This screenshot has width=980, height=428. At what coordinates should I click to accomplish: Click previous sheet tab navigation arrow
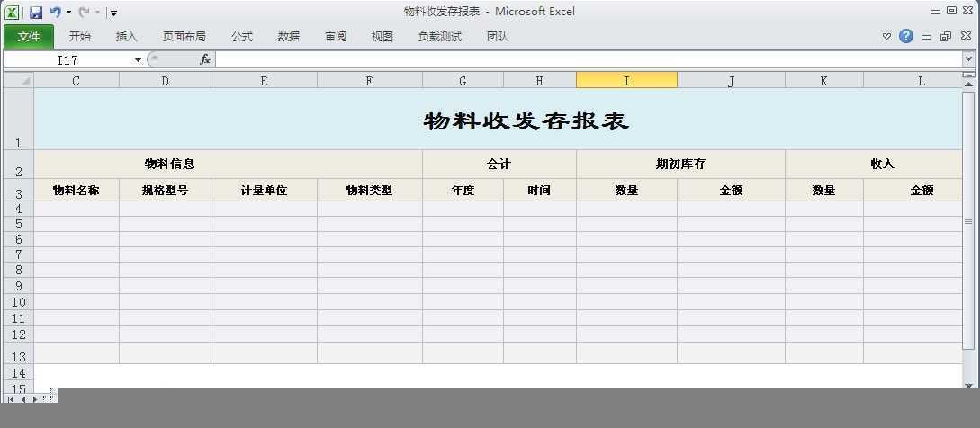(x=22, y=398)
